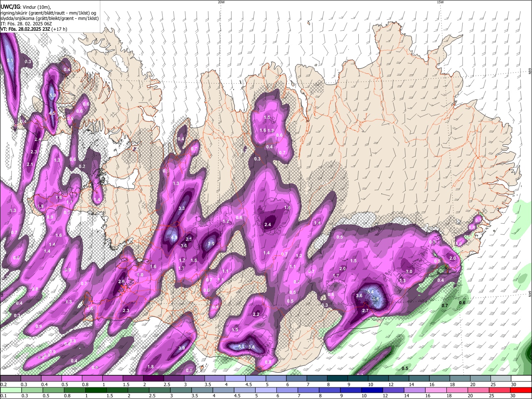The image size is (532, 399).
Task: Click the 'slydda/snjókoma' legend description line
Action: pos(49,18)
